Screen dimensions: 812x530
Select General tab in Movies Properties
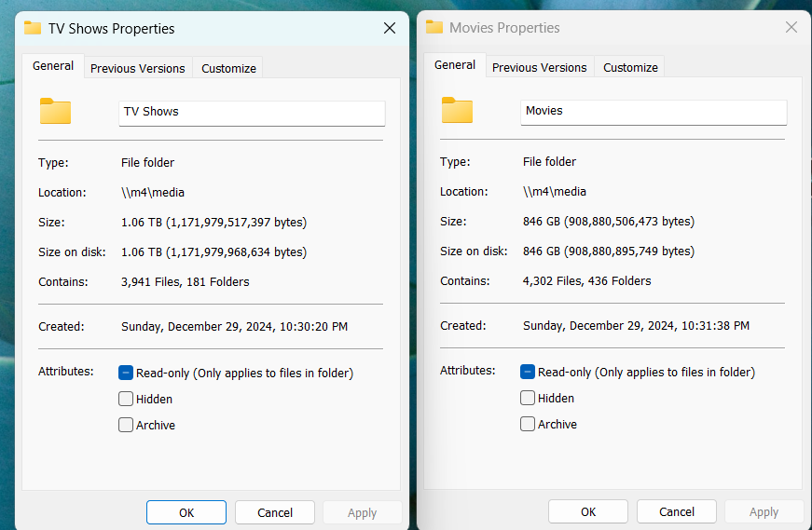[x=455, y=65]
